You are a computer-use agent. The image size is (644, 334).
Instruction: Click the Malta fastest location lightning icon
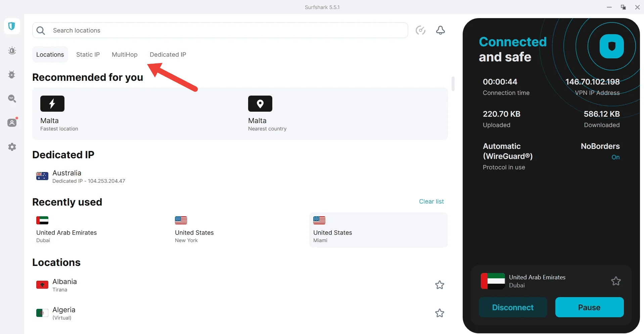tap(52, 104)
